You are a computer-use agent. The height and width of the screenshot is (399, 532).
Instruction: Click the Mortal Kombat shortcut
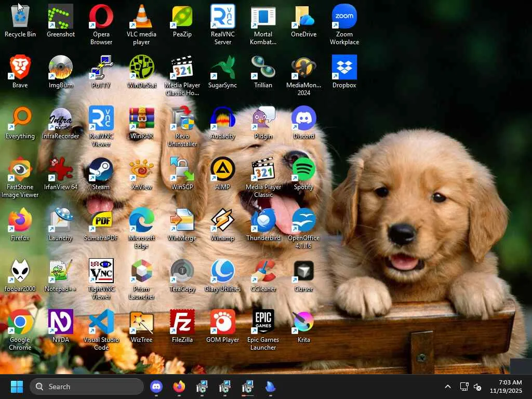pos(263,25)
